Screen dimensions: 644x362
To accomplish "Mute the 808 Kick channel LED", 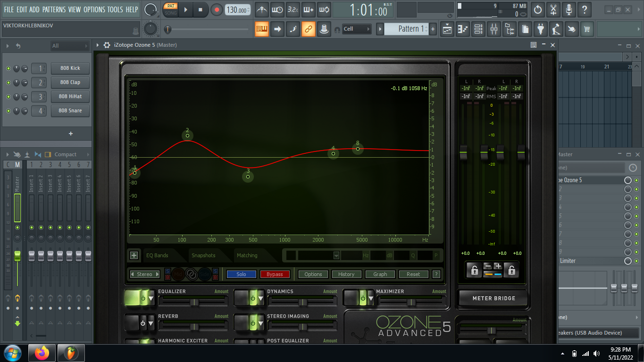I will coord(8,68).
